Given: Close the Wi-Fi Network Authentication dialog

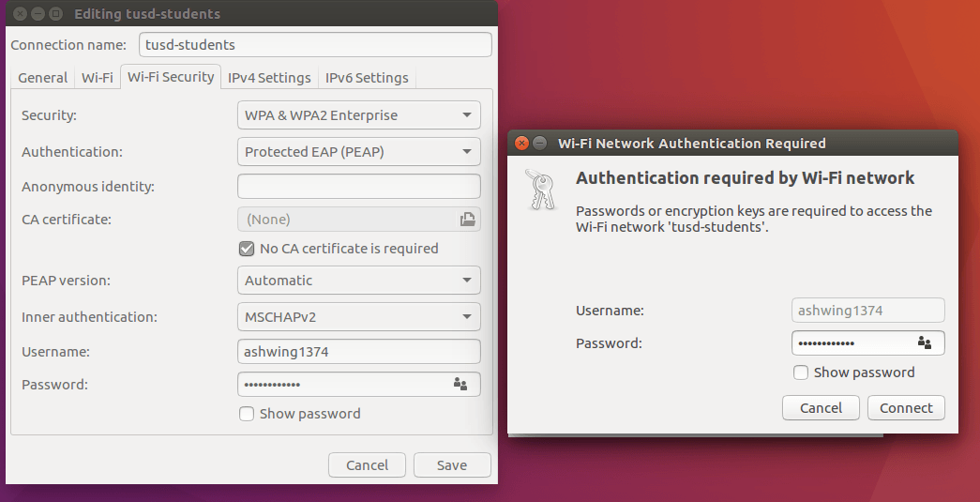Looking at the screenshot, I should 521,144.
